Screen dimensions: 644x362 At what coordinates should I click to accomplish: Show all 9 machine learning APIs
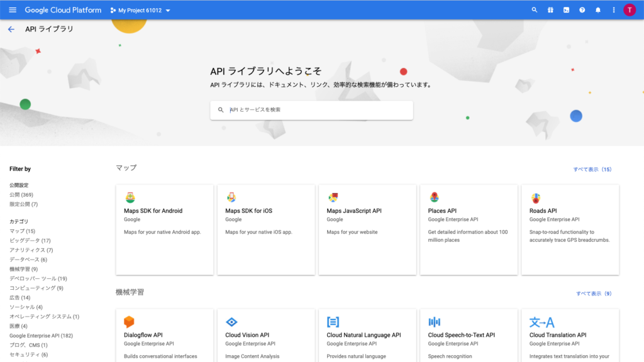click(x=593, y=293)
